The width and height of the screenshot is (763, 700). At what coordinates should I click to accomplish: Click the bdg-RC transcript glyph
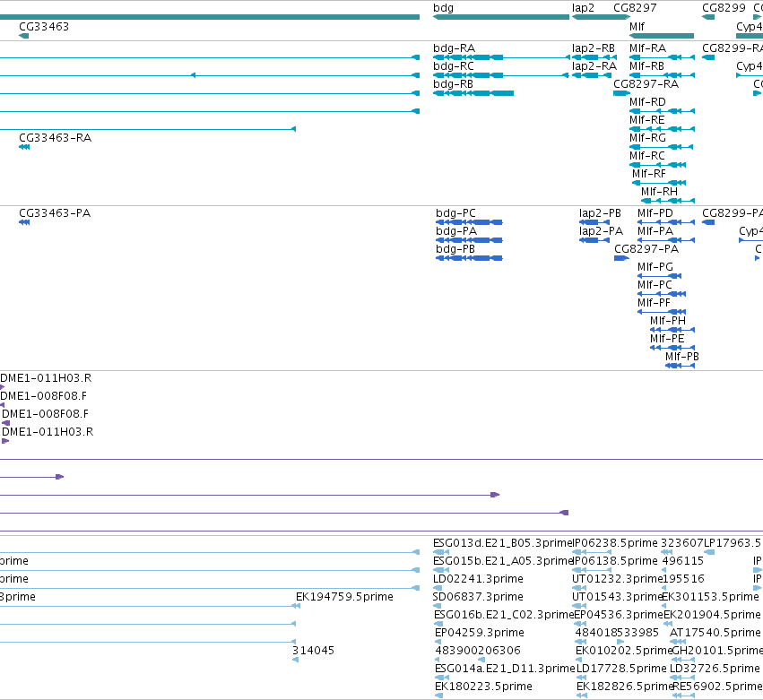click(x=500, y=75)
